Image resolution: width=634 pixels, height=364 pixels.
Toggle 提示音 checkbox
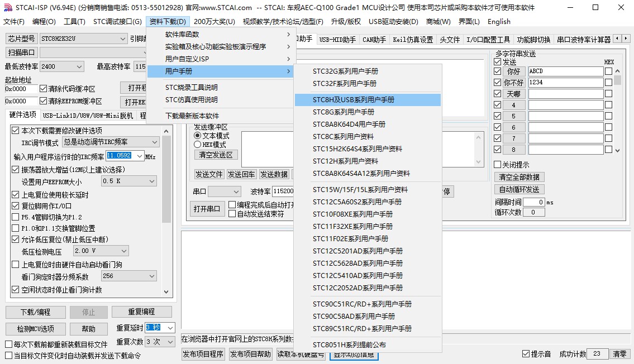coord(526,354)
